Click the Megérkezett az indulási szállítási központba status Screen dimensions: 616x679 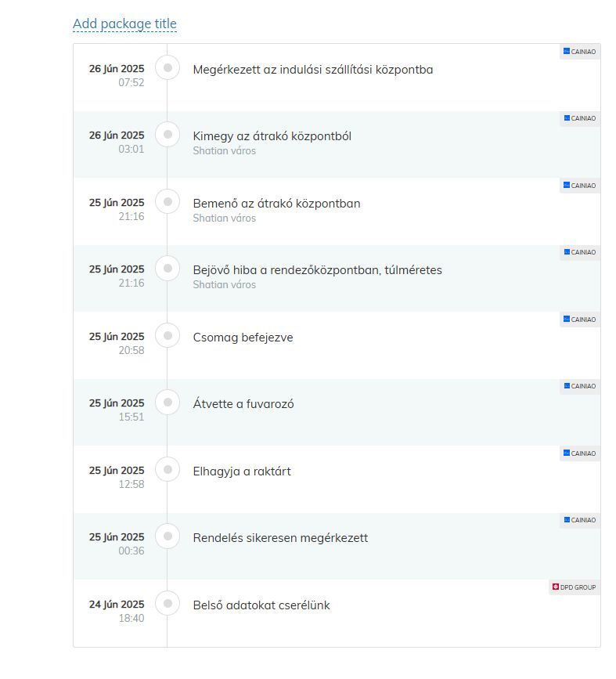(313, 70)
